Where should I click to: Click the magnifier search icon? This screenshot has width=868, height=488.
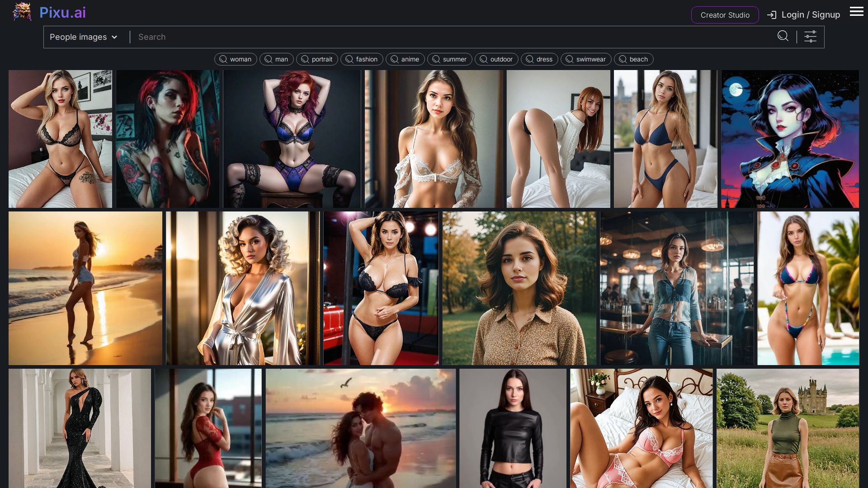click(x=783, y=36)
